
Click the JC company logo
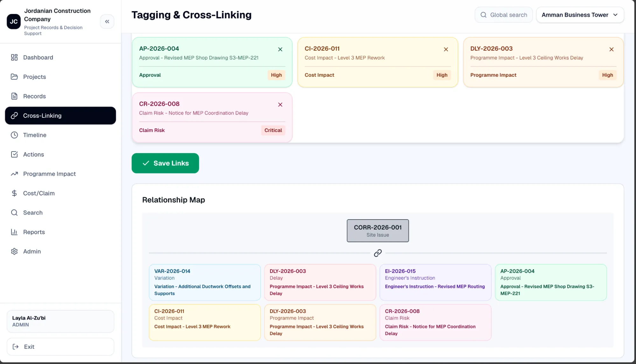[14, 22]
